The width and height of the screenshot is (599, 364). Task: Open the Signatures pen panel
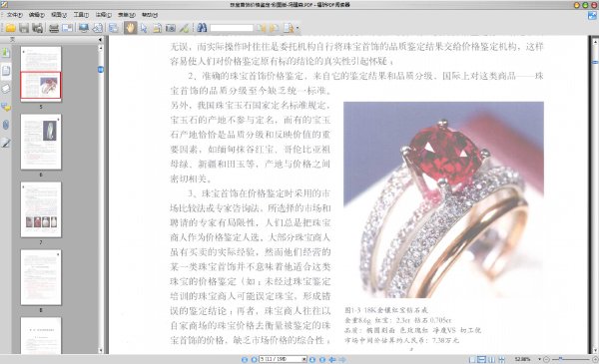[x=6, y=143]
